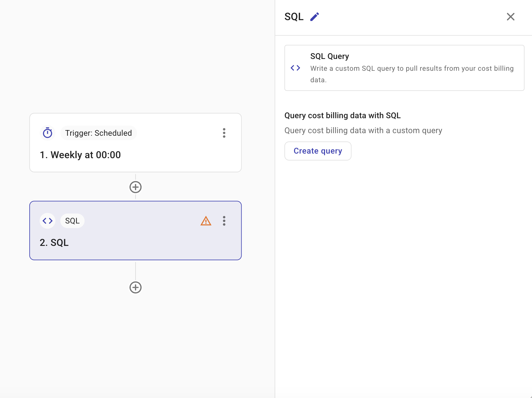Open the three-dot menu on the SQL node
The height and width of the screenshot is (398, 532).
pos(224,221)
